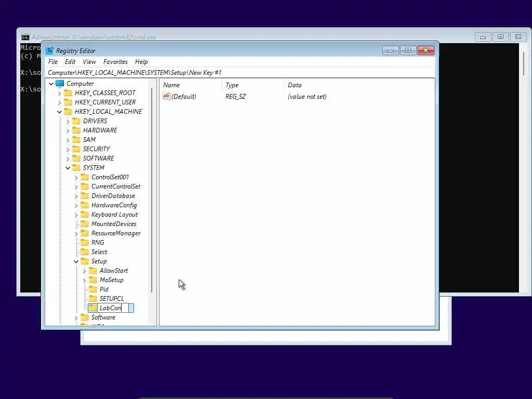The image size is (532, 399).
Task: Select the Software key under SYSTEM
Action: [x=103, y=317]
